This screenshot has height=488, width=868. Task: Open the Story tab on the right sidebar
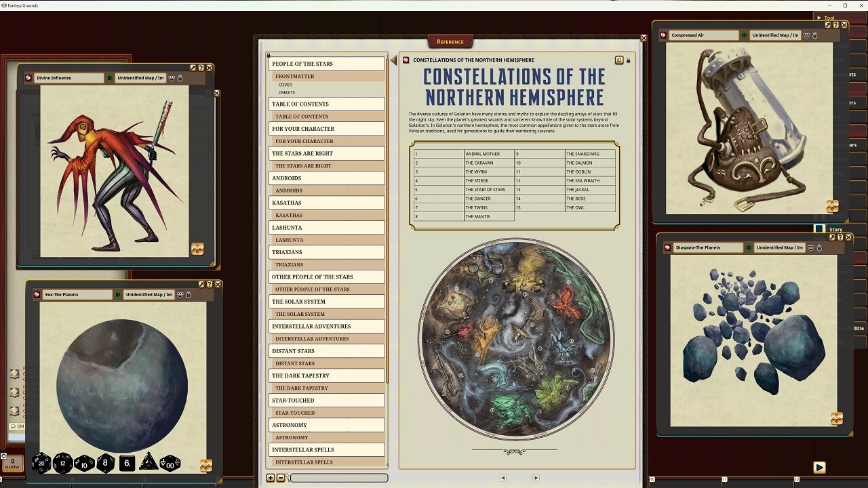click(x=835, y=229)
